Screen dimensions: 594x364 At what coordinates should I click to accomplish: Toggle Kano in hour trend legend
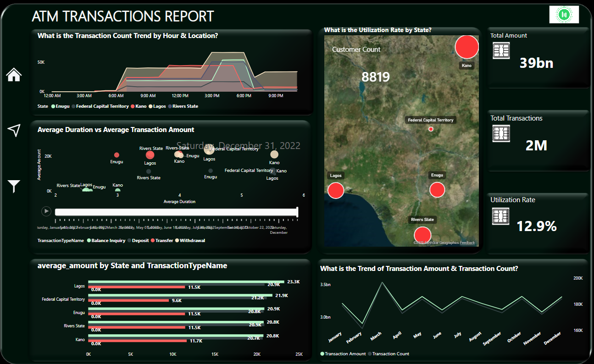pos(138,106)
